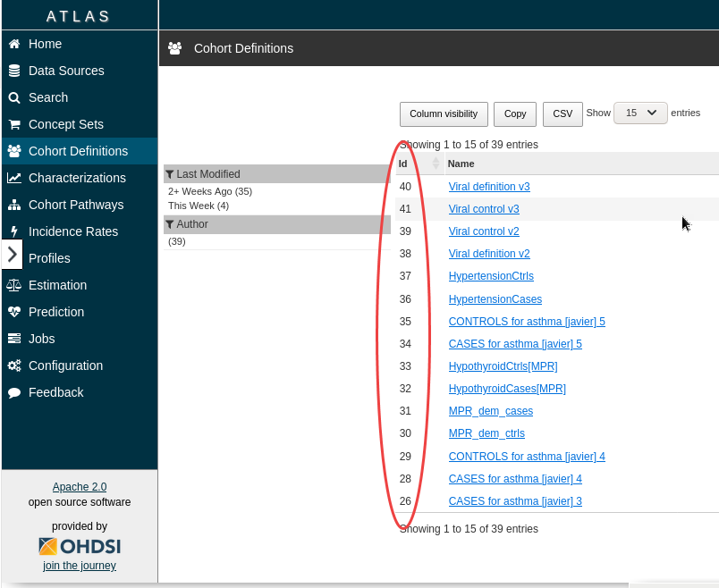Click the Characterizations chart icon
The width and height of the screenshot is (719, 588).
click(14, 178)
